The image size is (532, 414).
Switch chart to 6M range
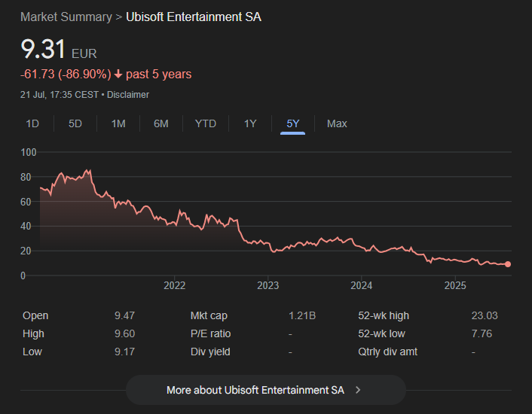click(161, 123)
